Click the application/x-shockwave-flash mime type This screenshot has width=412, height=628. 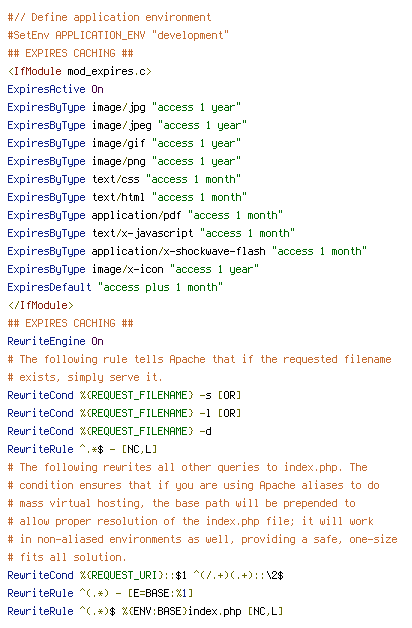pos(179,251)
